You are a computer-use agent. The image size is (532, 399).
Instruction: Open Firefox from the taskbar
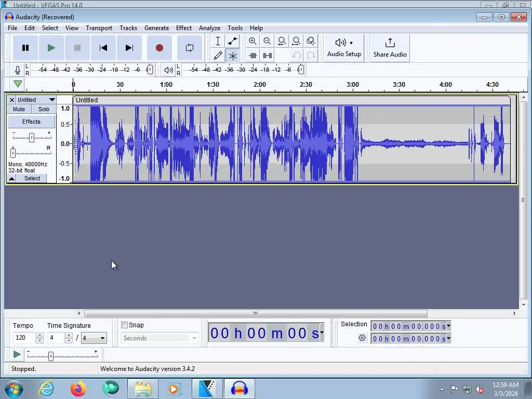pos(78,389)
